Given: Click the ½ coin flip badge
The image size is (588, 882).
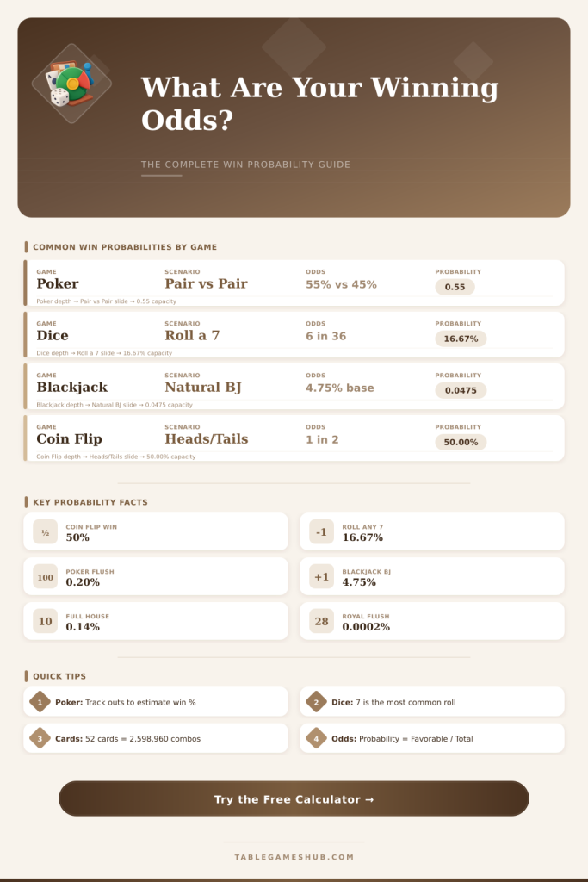Looking at the screenshot, I should click(46, 532).
